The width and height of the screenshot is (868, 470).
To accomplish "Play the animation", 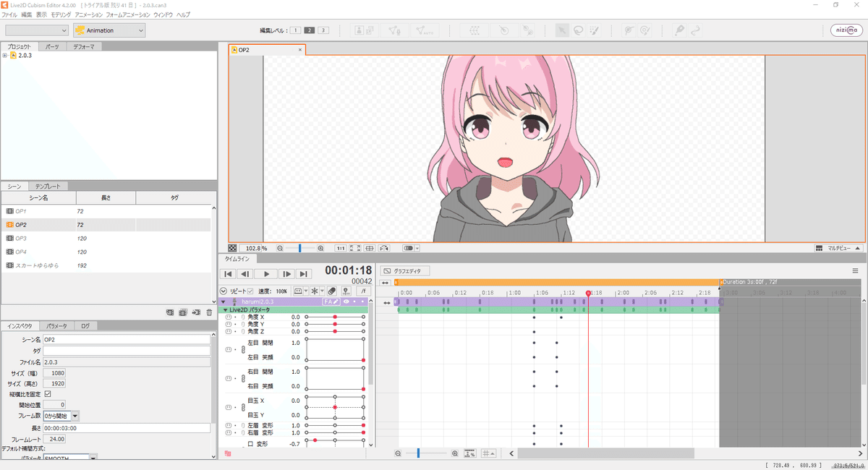I will pos(266,274).
